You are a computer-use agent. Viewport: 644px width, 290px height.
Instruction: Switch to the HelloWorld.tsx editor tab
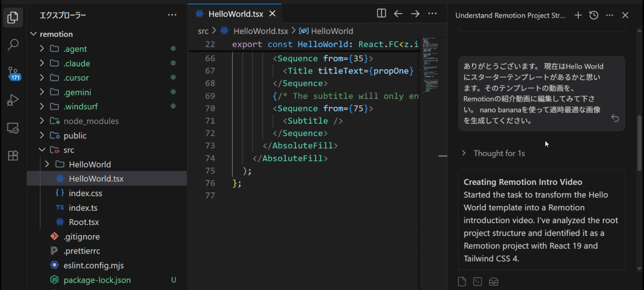pyautogui.click(x=236, y=13)
